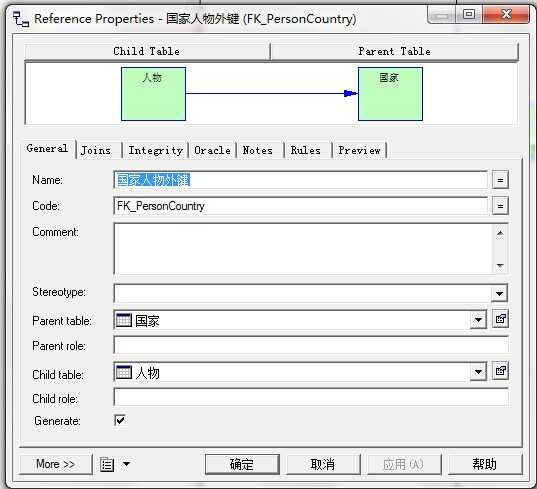Viewport: 537px width, 489px height.
Task: Click into the Code field
Action: pyautogui.click(x=300, y=206)
